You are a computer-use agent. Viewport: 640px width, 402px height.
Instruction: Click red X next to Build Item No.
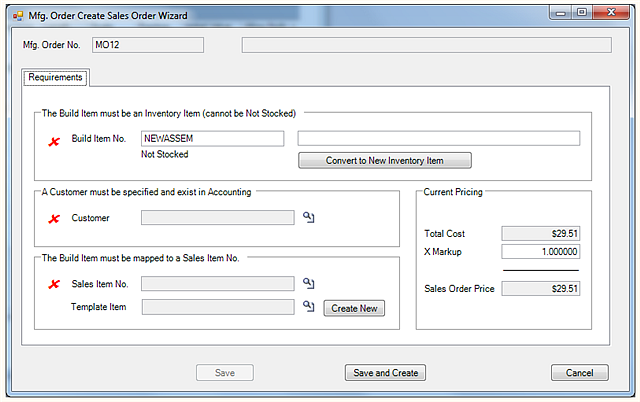(x=54, y=140)
